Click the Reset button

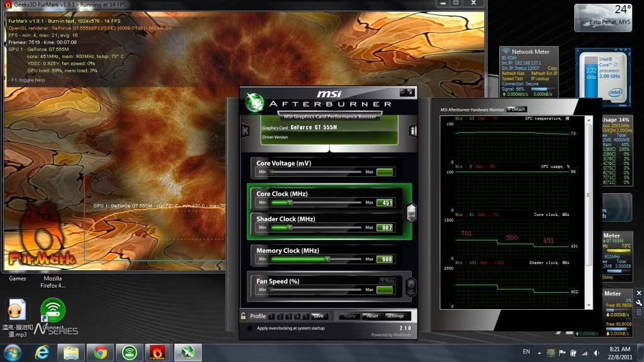tap(372, 316)
